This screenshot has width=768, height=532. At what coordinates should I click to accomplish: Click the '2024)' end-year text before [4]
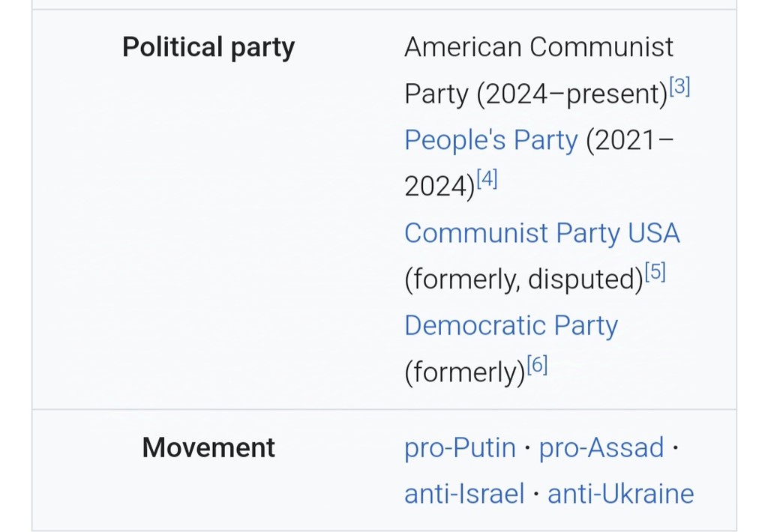(439, 187)
